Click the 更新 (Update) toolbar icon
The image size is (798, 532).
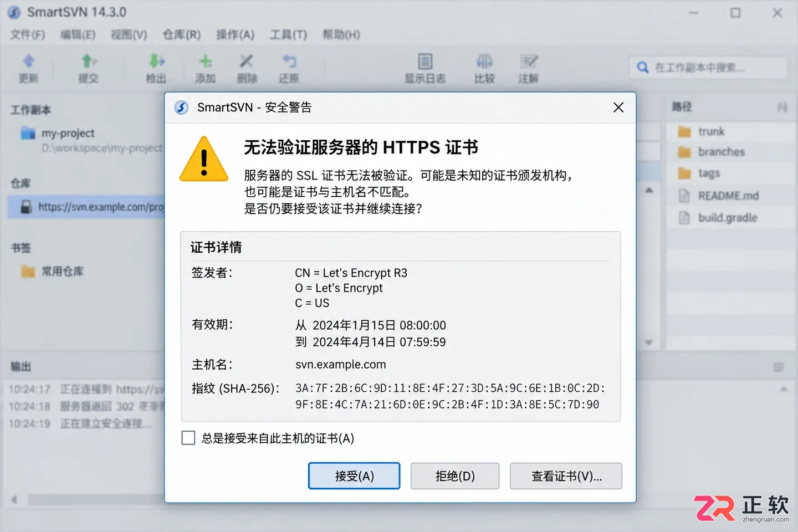(29, 61)
